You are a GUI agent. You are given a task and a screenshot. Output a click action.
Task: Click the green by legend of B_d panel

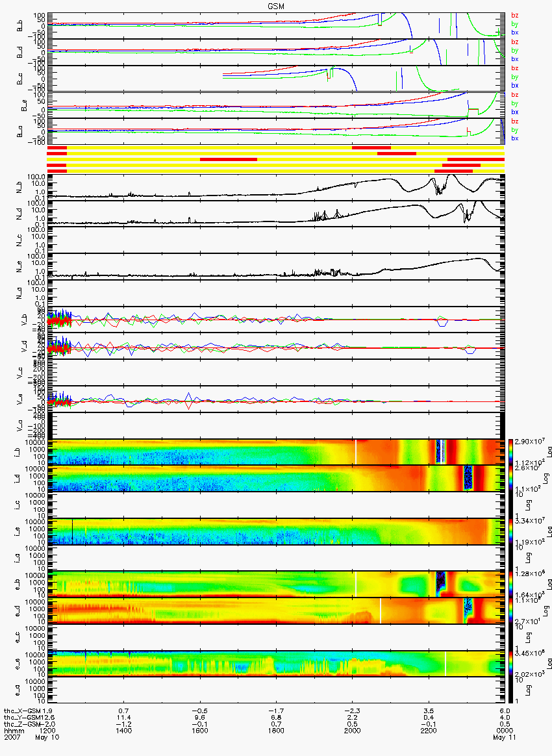point(514,50)
